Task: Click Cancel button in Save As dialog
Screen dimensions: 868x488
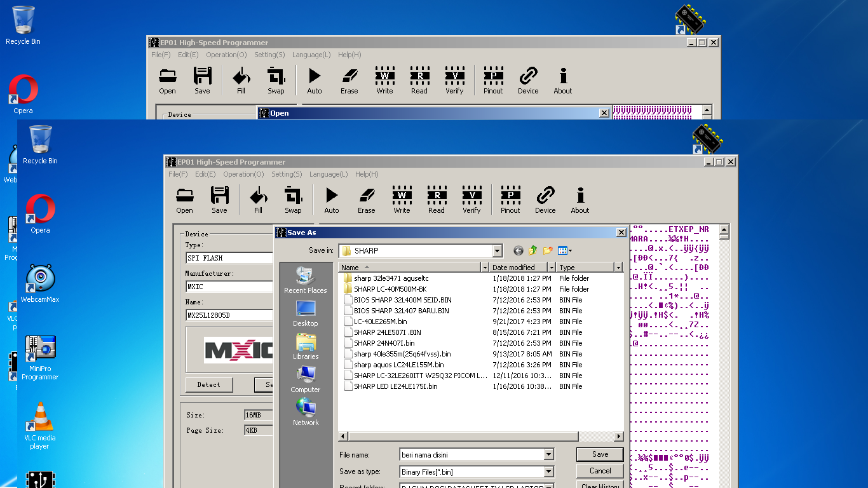Action: [x=600, y=471]
